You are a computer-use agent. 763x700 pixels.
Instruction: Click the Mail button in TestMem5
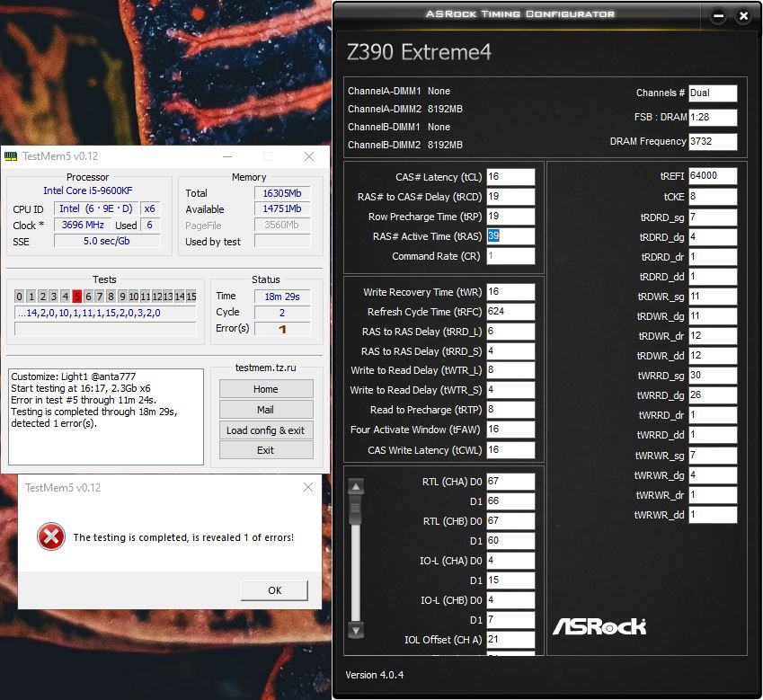(266, 410)
